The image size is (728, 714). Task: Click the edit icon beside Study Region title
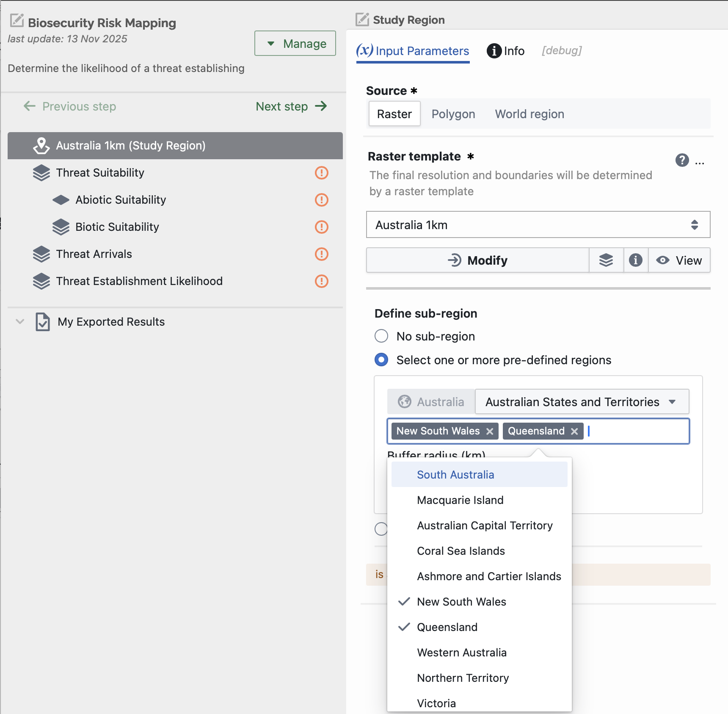[x=362, y=19]
